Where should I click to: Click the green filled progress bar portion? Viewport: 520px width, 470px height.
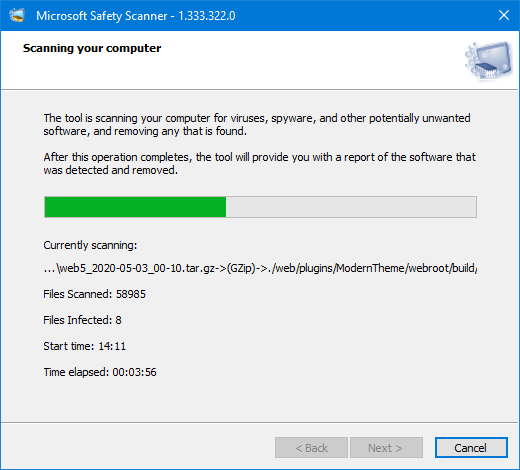click(135, 207)
